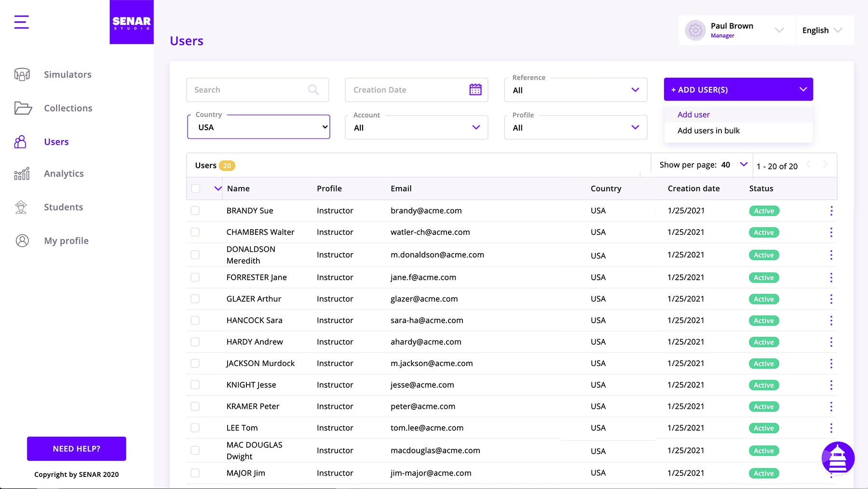Click the Analytics chart icon
Screen dimensions: 868x489
pyautogui.click(x=22, y=174)
